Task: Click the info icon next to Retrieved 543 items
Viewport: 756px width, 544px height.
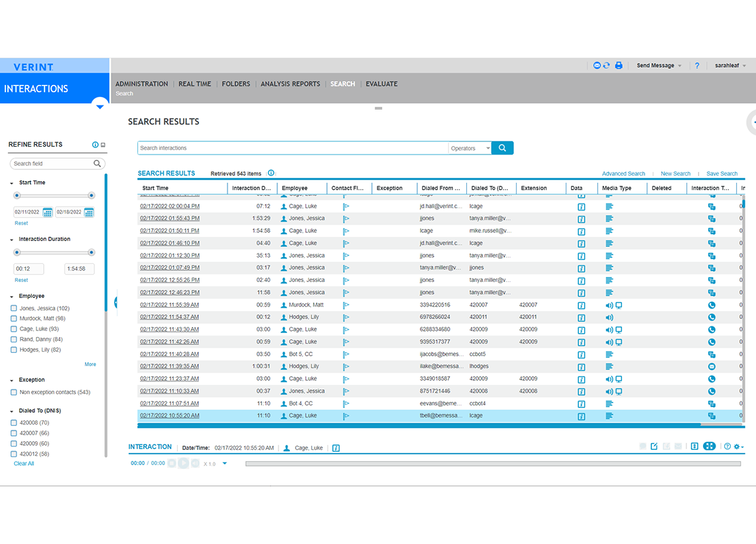Action: [271, 172]
